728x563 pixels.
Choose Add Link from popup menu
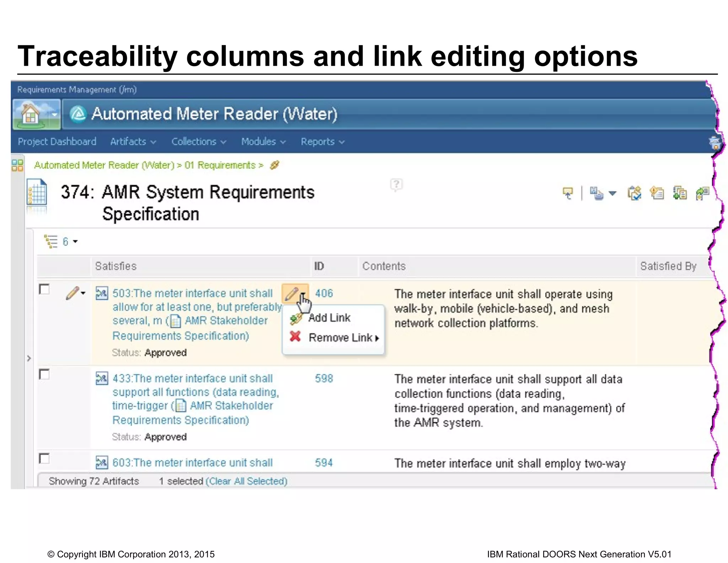pos(329,318)
